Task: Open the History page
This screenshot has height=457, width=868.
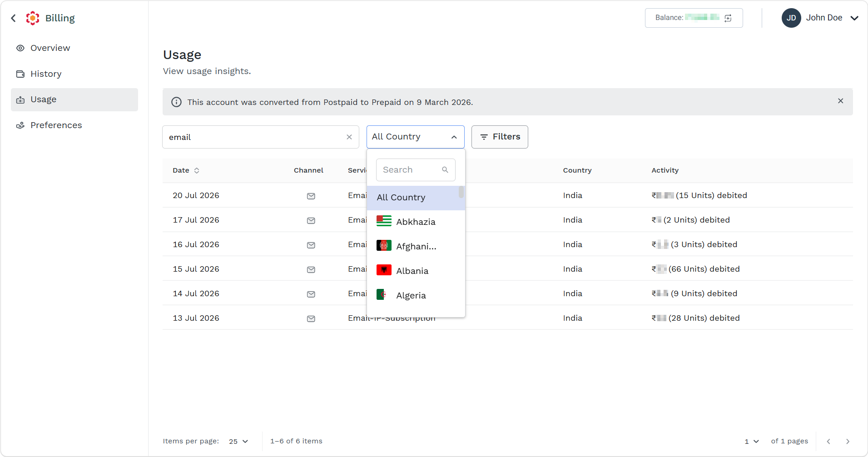Action: (74, 74)
